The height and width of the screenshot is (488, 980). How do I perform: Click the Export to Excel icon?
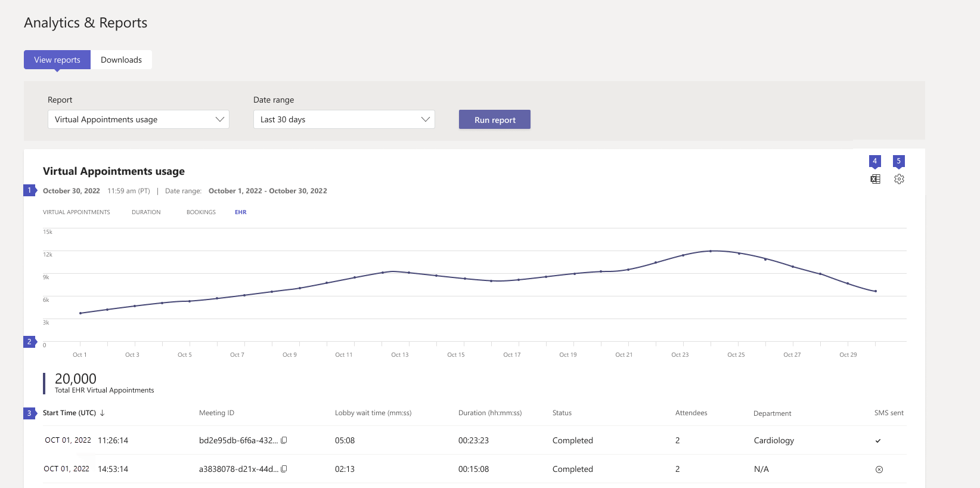click(x=875, y=179)
